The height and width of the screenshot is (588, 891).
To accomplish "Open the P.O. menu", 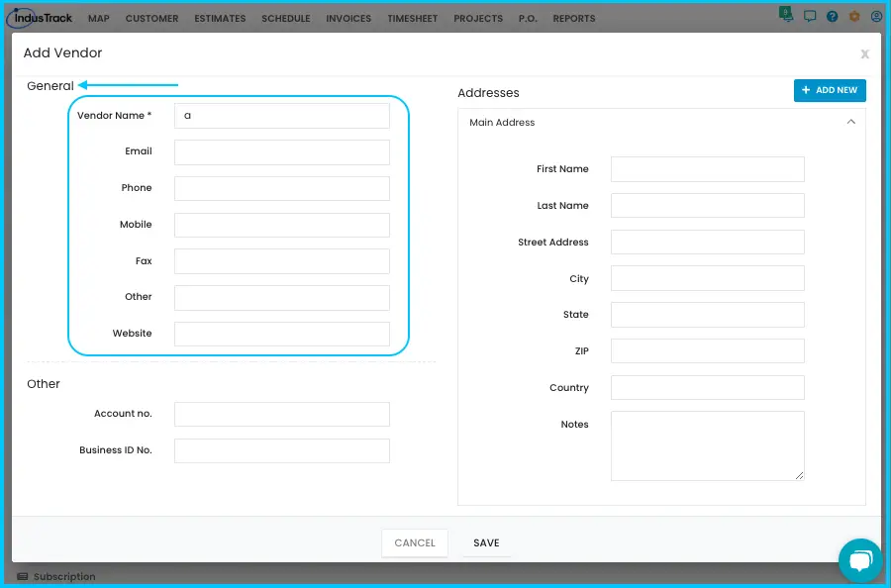I will pyautogui.click(x=528, y=19).
